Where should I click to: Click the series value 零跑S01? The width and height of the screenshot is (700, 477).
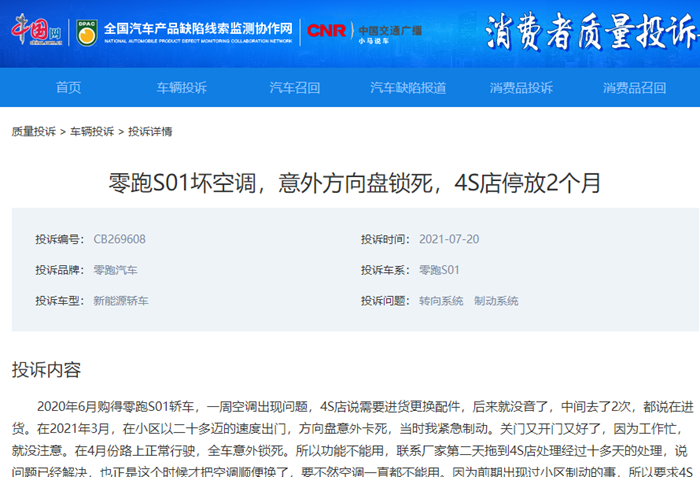click(x=439, y=270)
